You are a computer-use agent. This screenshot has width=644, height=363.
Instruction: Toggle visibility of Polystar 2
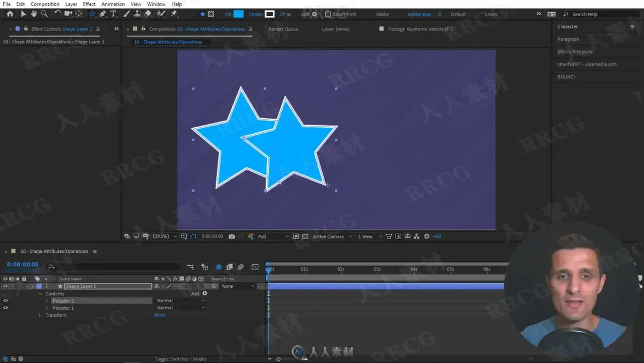coord(5,301)
